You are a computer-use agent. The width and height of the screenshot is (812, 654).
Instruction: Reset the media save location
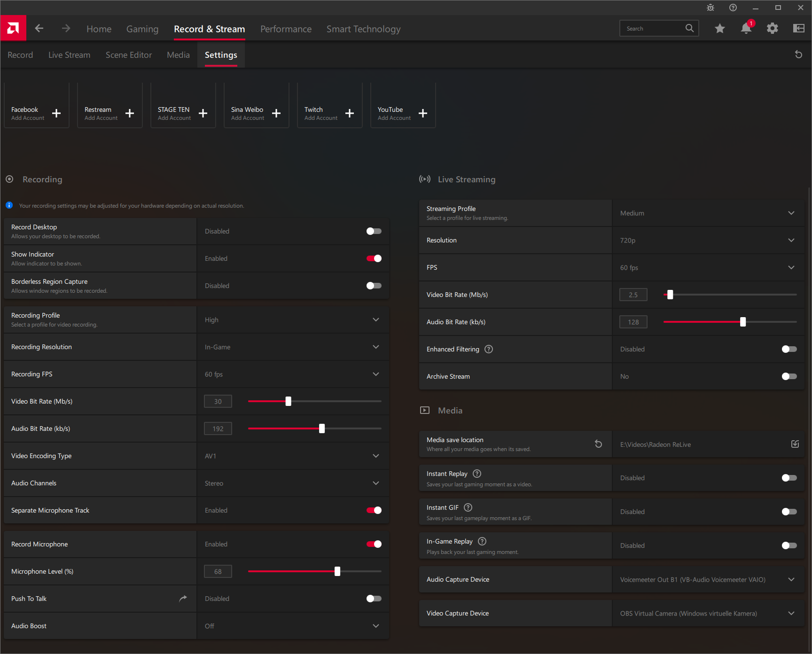(598, 444)
